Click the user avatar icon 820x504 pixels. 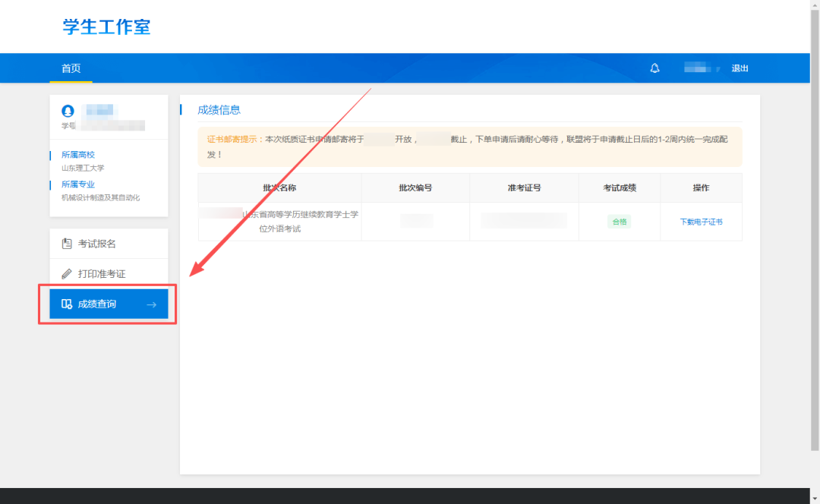pyautogui.click(x=68, y=111)
